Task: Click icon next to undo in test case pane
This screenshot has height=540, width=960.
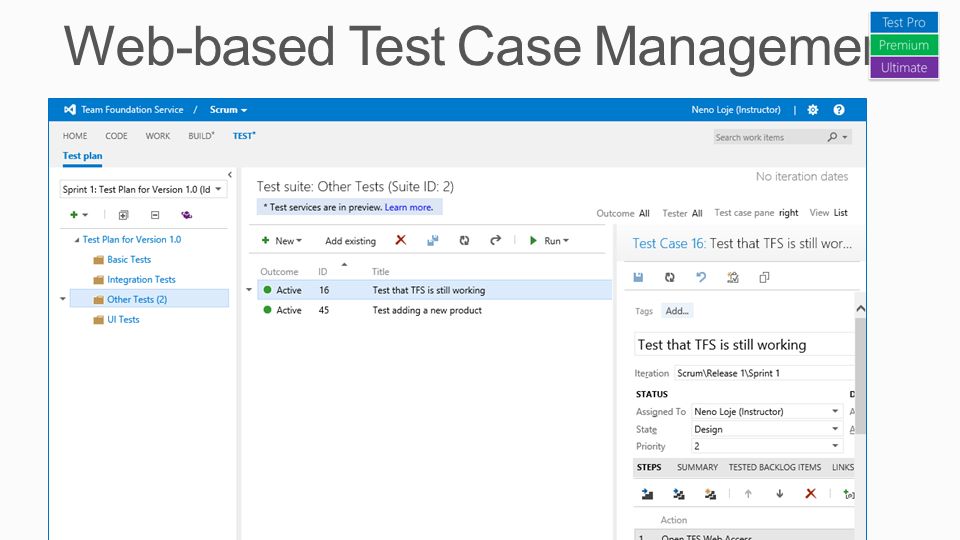Action: (733, 277)
